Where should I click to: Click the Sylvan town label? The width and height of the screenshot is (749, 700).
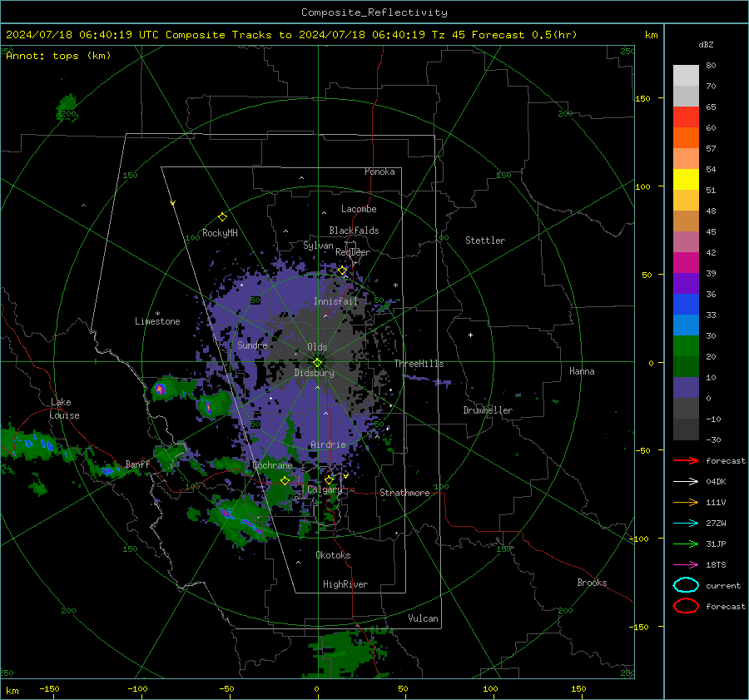click(x=318, y=246)
